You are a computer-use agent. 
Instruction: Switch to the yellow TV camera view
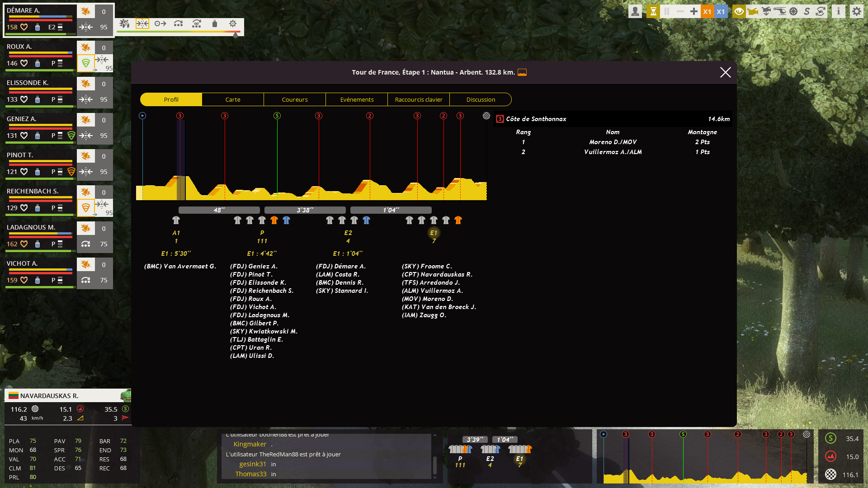752,11
